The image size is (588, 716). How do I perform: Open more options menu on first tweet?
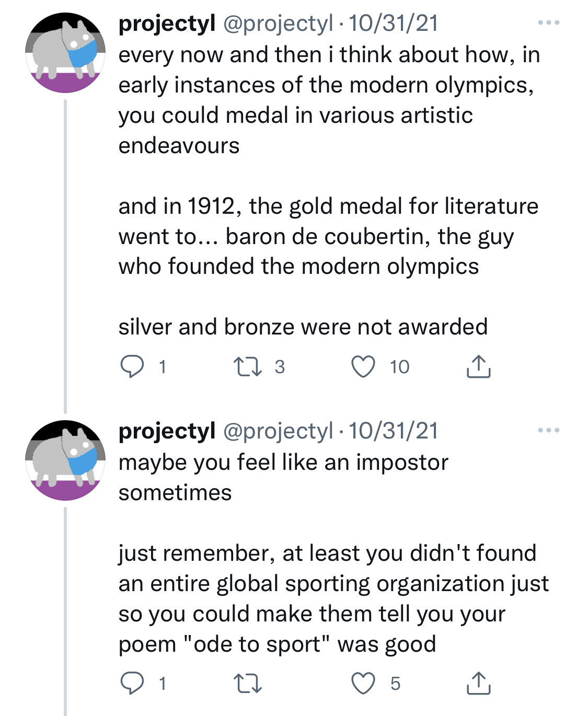(x=548, y=23)
